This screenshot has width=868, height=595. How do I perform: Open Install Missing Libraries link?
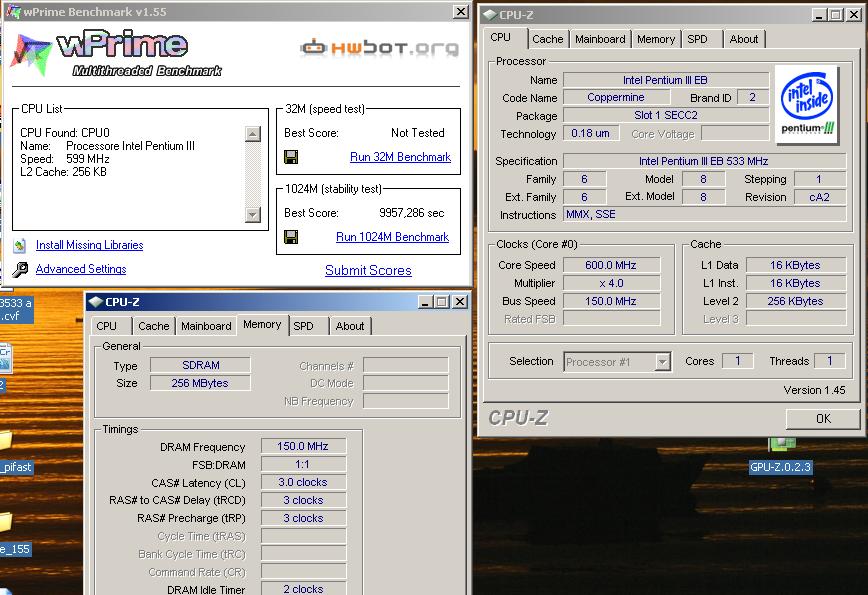pyautogui.click(x=90, y=245)
